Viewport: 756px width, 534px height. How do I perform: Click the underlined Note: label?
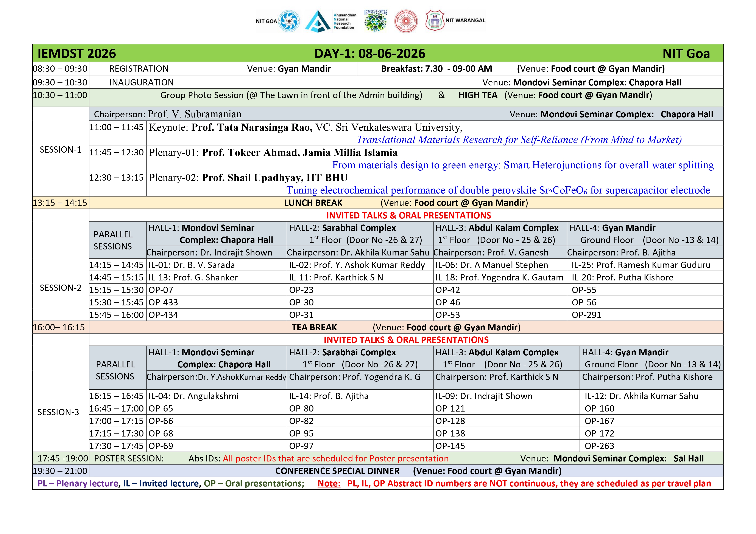(x=329, y=483)
